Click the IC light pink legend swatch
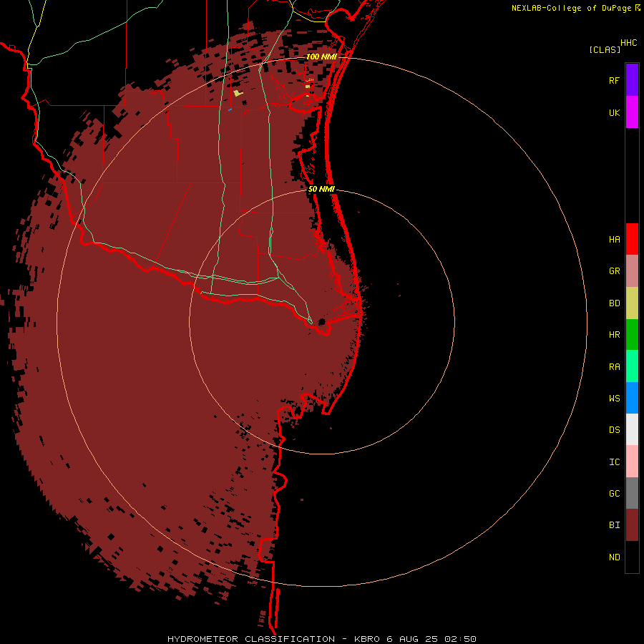Screen dimensions: 644x644 632,462
